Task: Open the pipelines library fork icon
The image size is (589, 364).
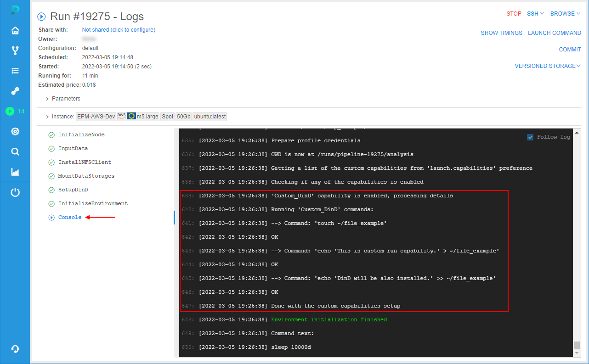Action: (15, 50)
